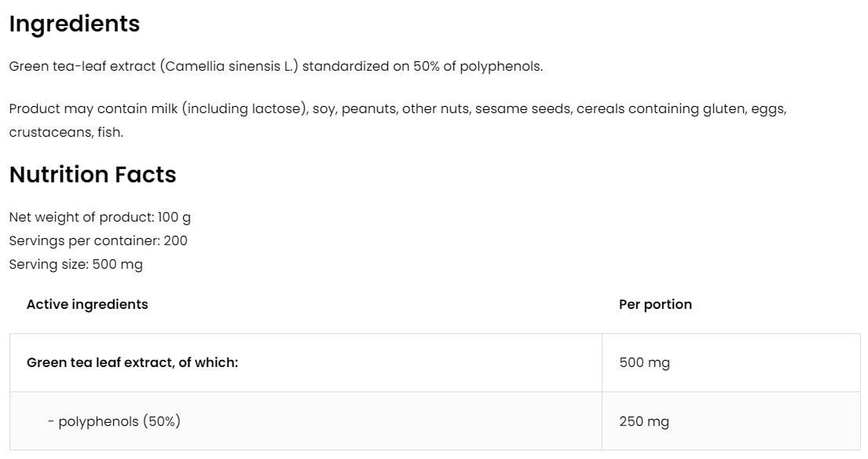Click the "Camellia sinensis L." text
868x459 pixels.
[229, 66]
